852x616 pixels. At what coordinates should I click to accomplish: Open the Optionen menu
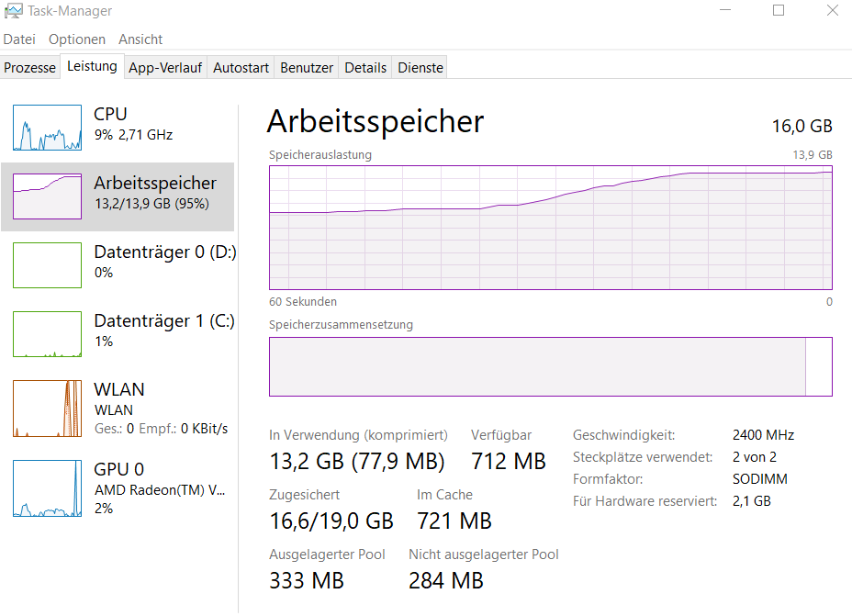[x=77, y=39]
